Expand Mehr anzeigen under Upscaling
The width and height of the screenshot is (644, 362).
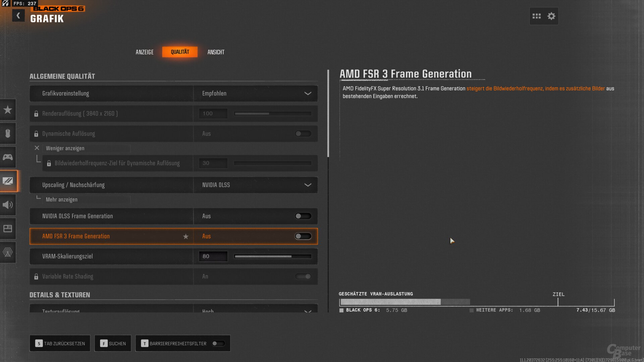coord(62,200)
